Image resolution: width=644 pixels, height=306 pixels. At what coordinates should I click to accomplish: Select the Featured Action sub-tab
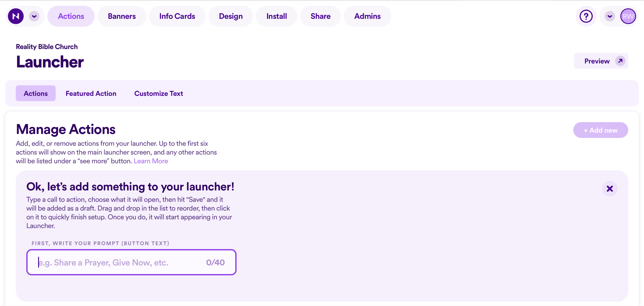pyautogui.click(x=91, y=93)
